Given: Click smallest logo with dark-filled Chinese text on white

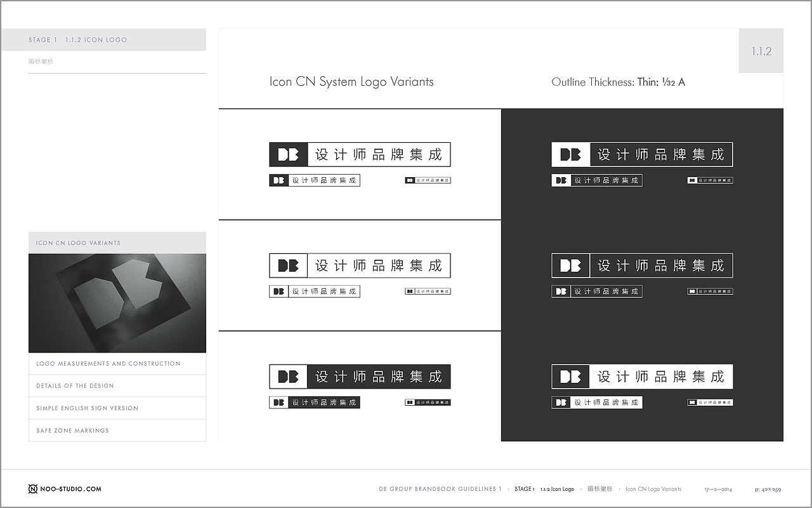Looking at the screenshot, I should 428,403.
